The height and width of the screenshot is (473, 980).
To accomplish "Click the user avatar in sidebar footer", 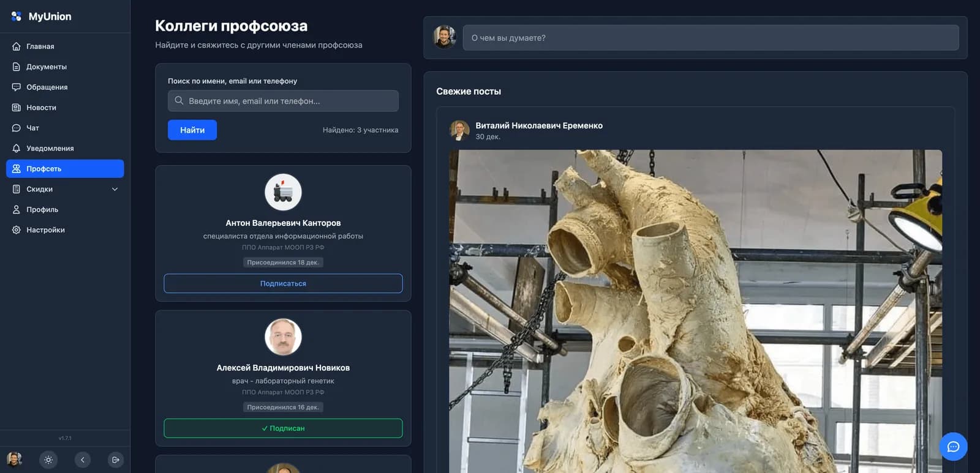I will click(x=14, y=459).
